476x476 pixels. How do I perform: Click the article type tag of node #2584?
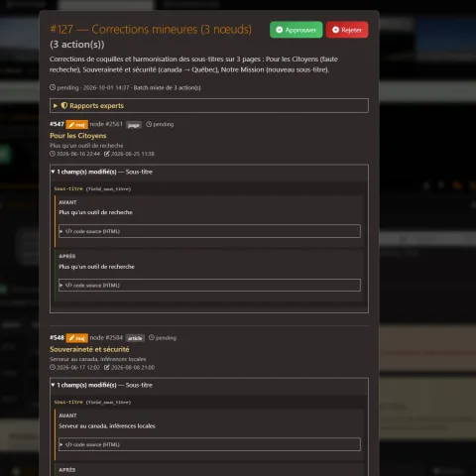tap(135, 338)
